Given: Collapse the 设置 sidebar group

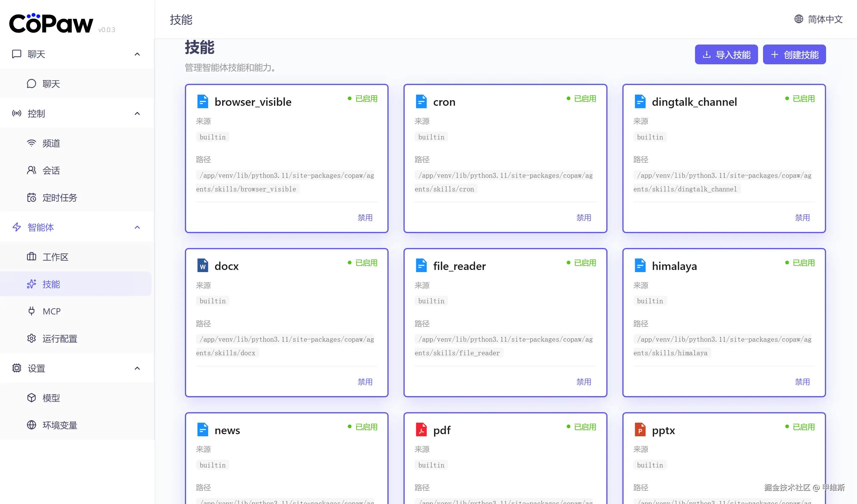Looking at the screenshot, I should [x=137, y=368].
